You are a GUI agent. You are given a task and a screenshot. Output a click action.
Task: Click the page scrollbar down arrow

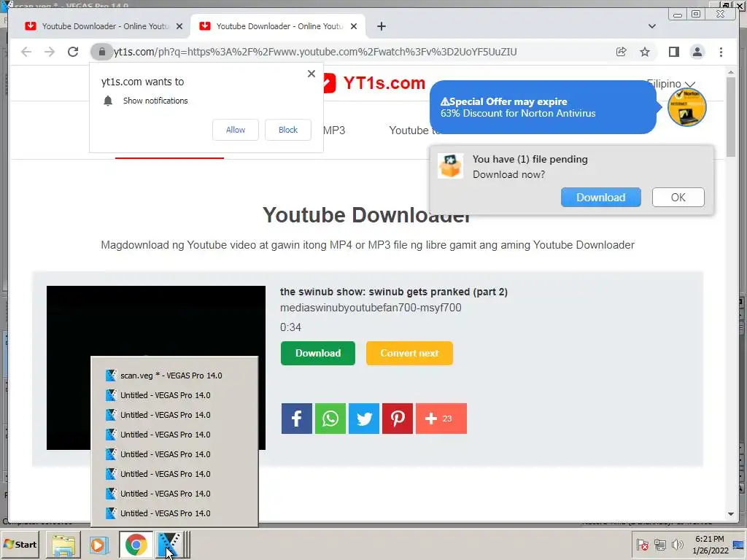tap(731, 514)
